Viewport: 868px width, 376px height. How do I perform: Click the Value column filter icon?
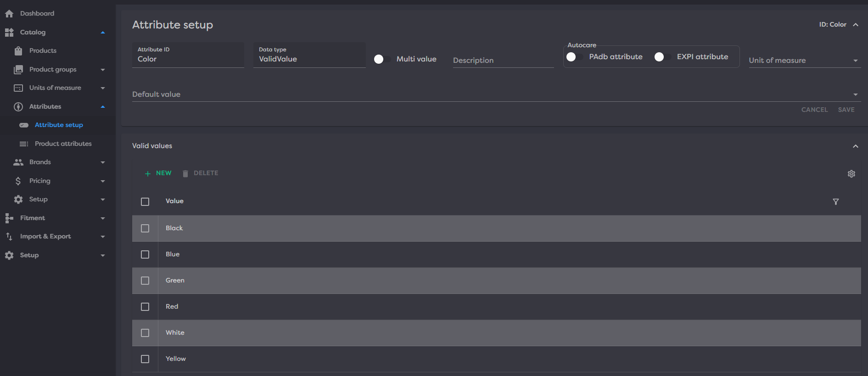pos(835,202)
